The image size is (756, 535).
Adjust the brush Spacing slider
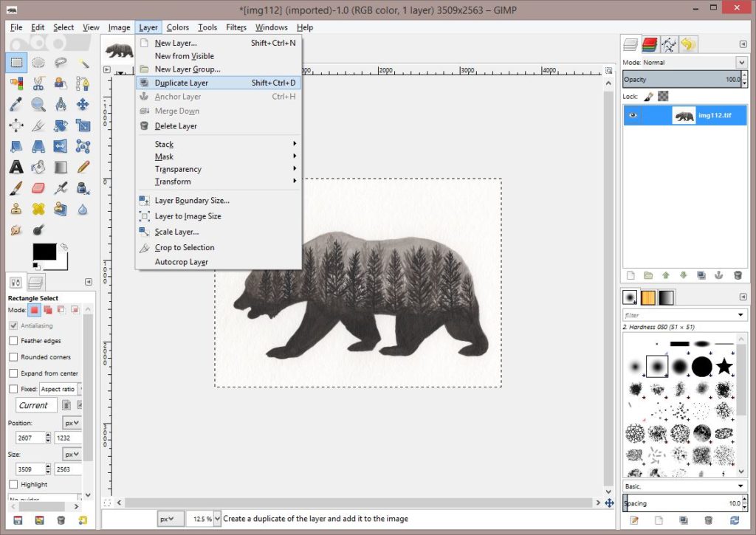point(682,503)
